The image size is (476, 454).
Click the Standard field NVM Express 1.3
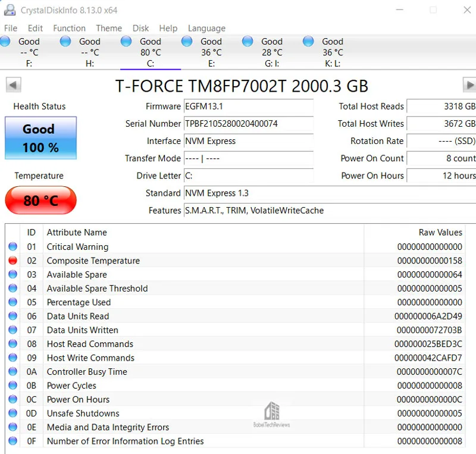tap(330, 193)
